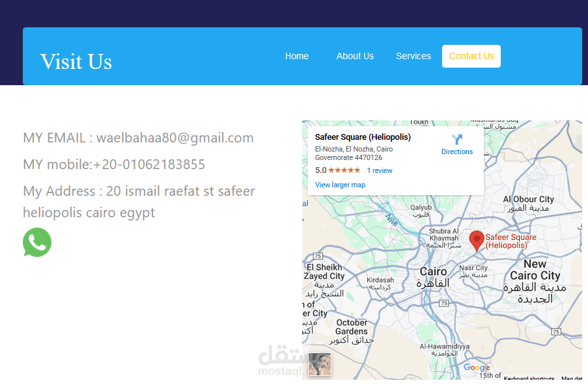Click the Visit Us heading
Screen dimensions: 588x385
76,61
